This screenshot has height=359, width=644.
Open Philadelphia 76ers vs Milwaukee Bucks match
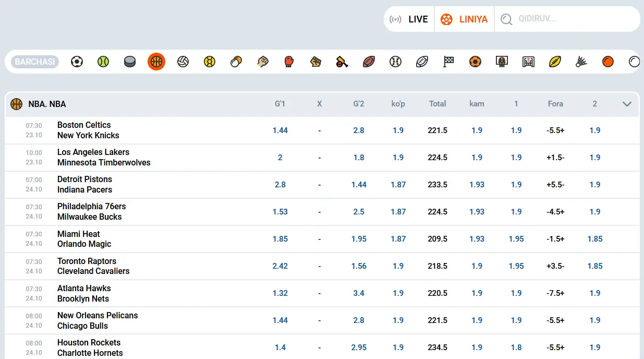(x=91, y=211)
